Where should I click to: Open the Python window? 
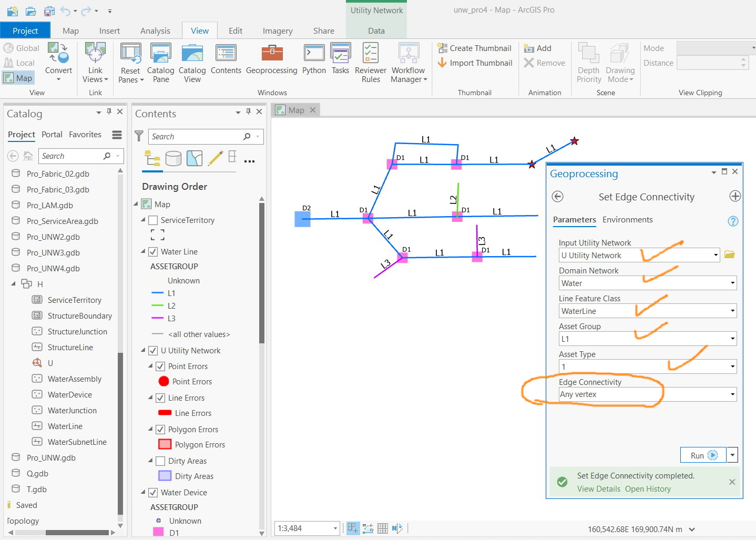click(314, 59)
